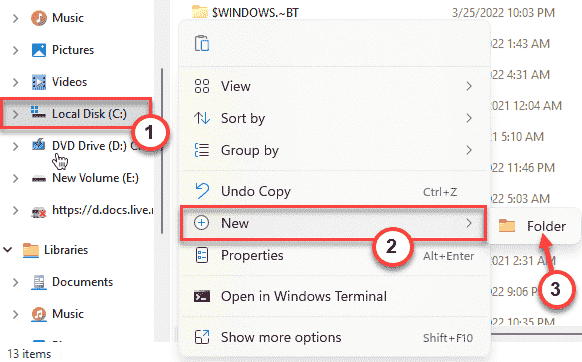Click the Paste clipboard icon in context menu
582x362 pixels.
(202, 43)
